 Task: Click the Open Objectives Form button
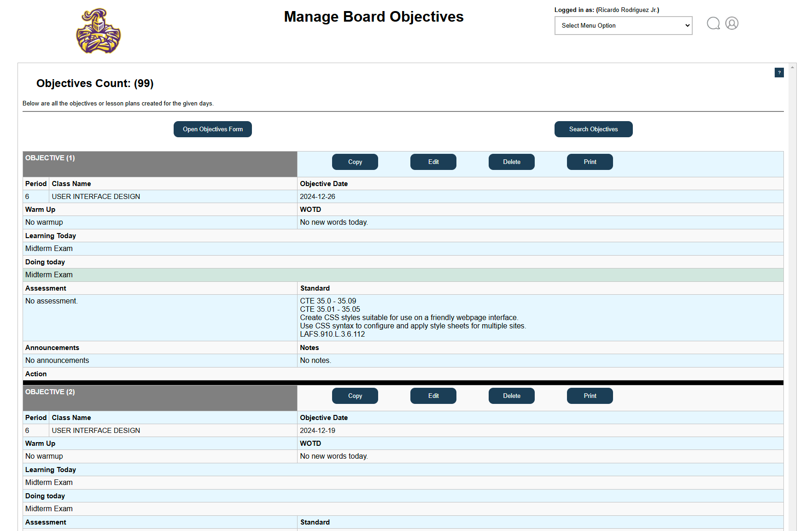click(212, 129)
